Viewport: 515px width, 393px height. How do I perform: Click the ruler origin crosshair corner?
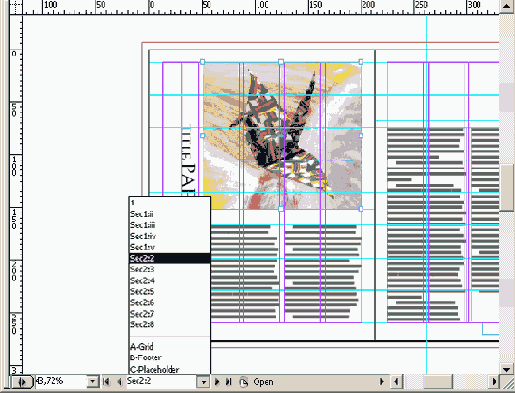tap(15, 7)
